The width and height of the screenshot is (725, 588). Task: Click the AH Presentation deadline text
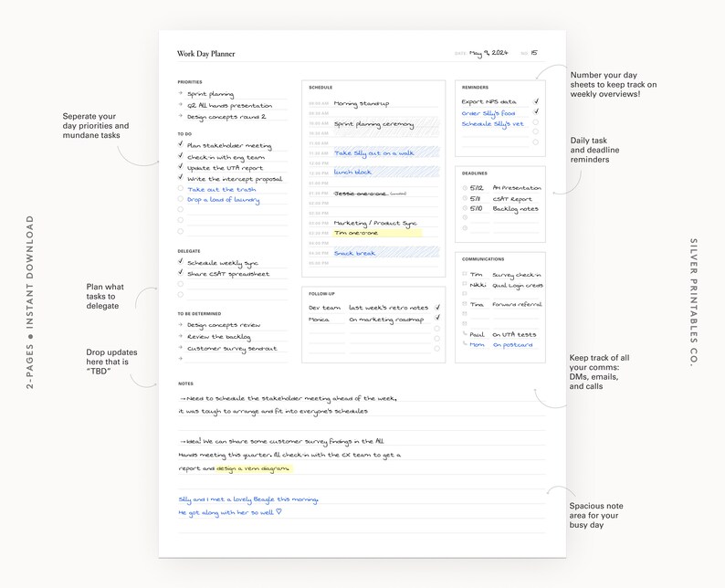(517, 188)
